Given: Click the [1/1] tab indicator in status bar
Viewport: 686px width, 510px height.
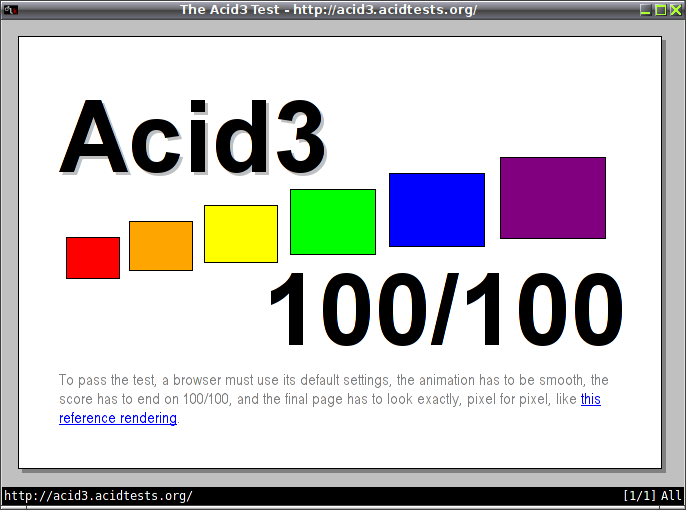Looking at the screenshot, I should pyautogui.click(x=640, y=496).
